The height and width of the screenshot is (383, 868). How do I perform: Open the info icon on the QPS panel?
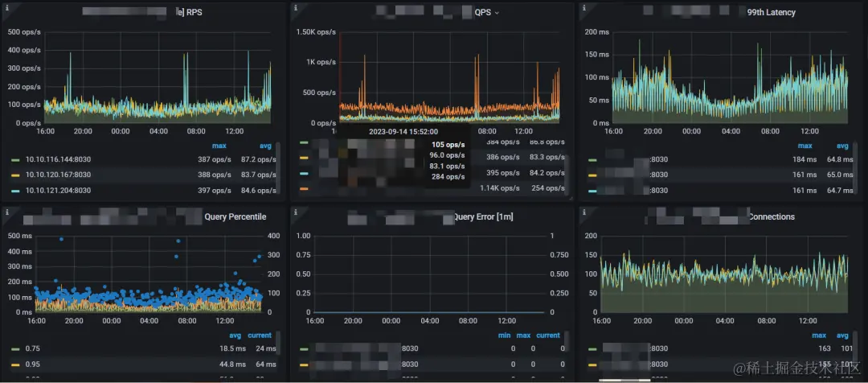tap(295, 7)
